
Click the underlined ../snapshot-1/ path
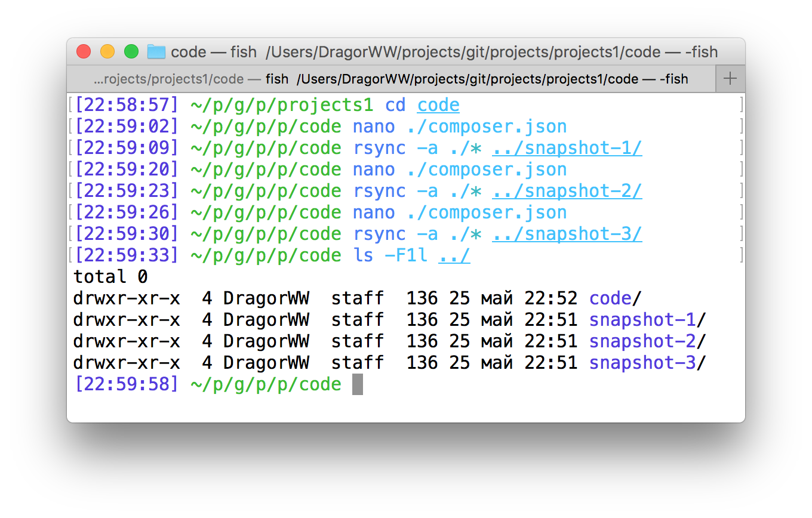point(567,148)
